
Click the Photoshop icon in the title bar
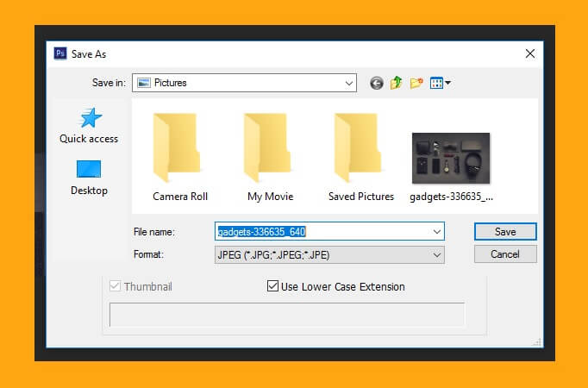point(60,53)
